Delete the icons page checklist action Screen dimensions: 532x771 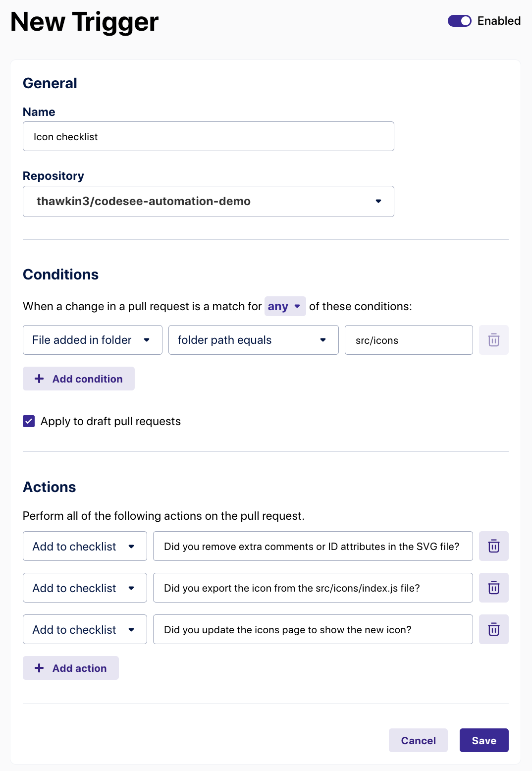493,629
